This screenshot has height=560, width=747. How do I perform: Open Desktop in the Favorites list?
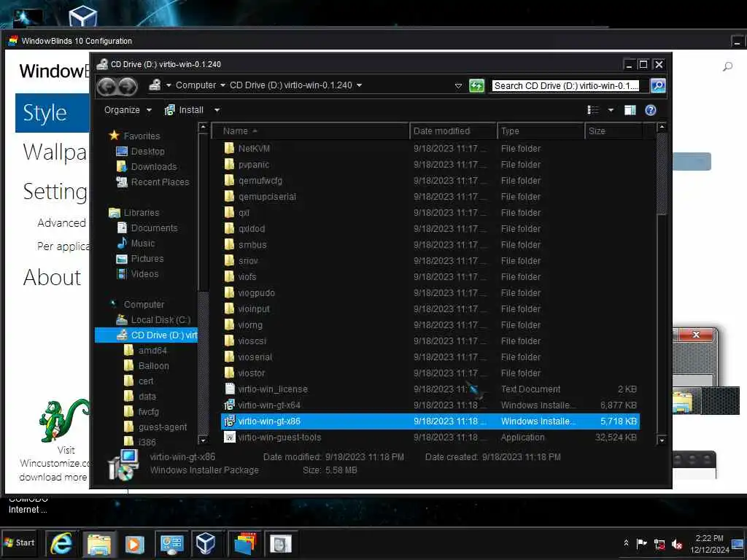(x=147, y=152)
